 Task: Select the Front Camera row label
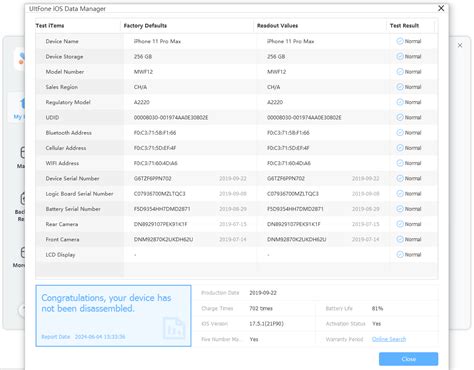click(x=62, y=239)
